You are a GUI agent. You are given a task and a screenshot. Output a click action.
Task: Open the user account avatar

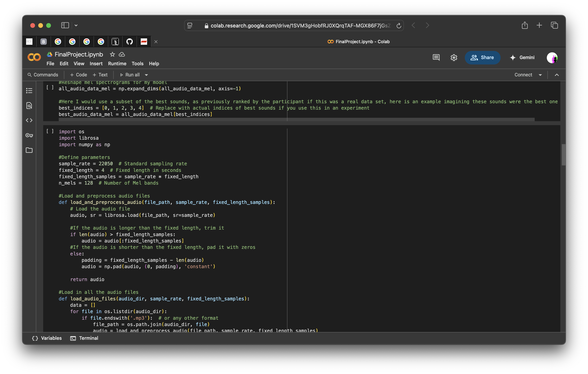[552, 58]
